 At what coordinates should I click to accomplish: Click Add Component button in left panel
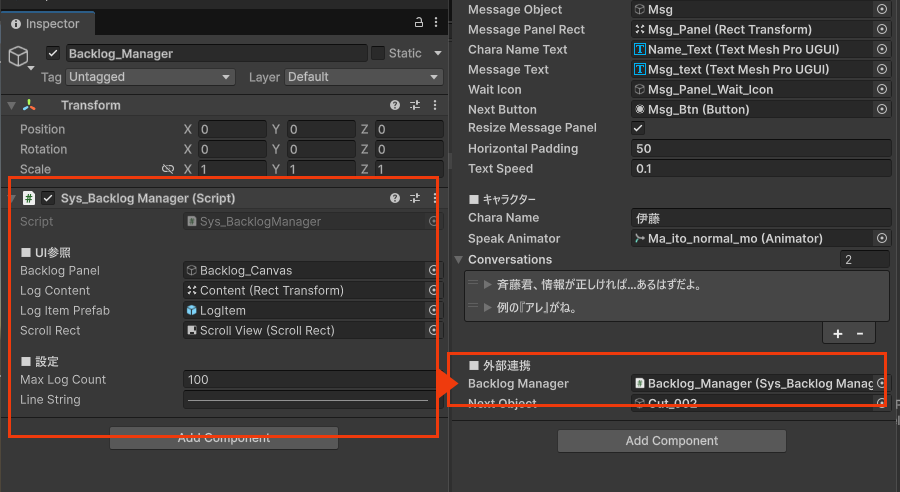click(223, 438)
